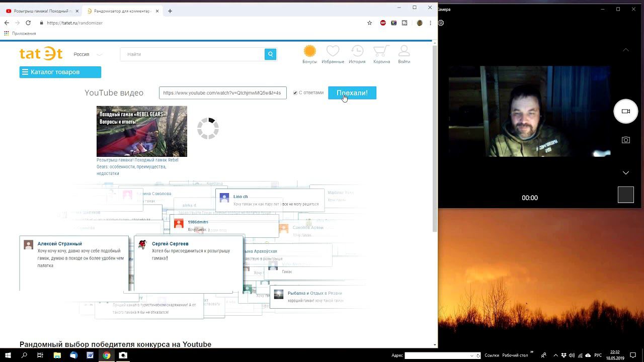Click the webpage vertical scrollbar
Viewport: 644px width, 362px height.
click(435, 138)
